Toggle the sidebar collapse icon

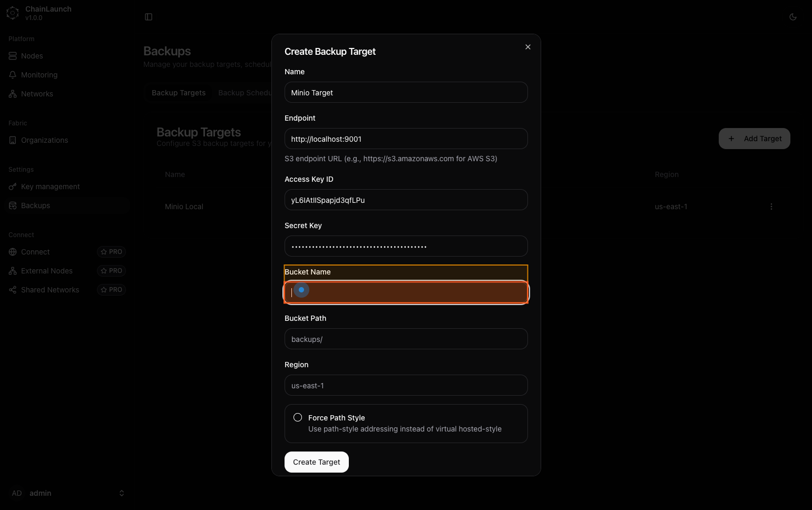149,17
